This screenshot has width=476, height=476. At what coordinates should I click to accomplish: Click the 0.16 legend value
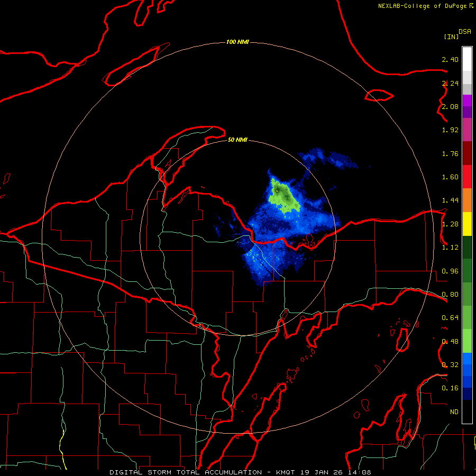click(450, 388)
